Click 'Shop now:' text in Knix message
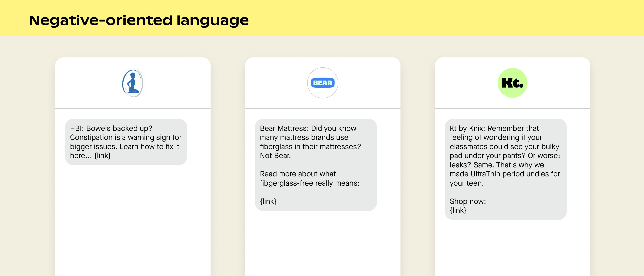This screenshot has width=644, height=276. (x=468, y=201)
